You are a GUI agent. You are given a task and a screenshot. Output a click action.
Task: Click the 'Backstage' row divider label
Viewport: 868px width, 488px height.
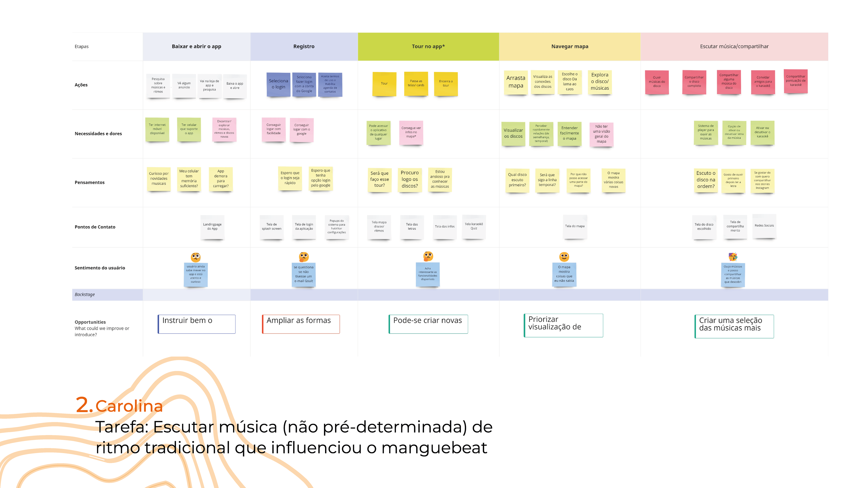tap(85, 294)
